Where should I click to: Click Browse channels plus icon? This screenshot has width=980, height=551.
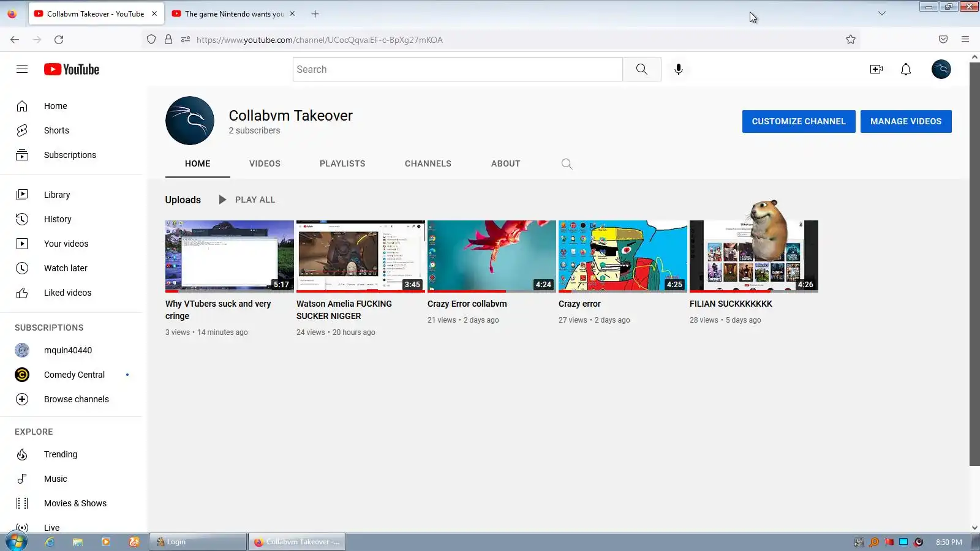click(22, 399)
